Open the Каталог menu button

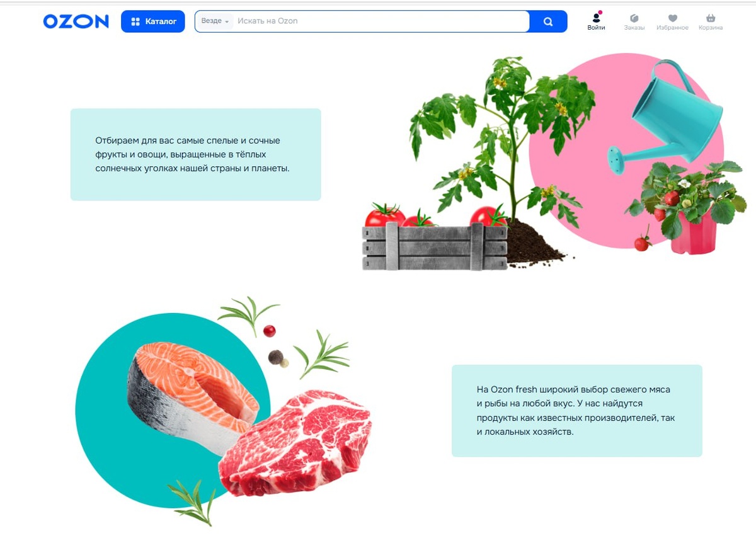point(153,21)
